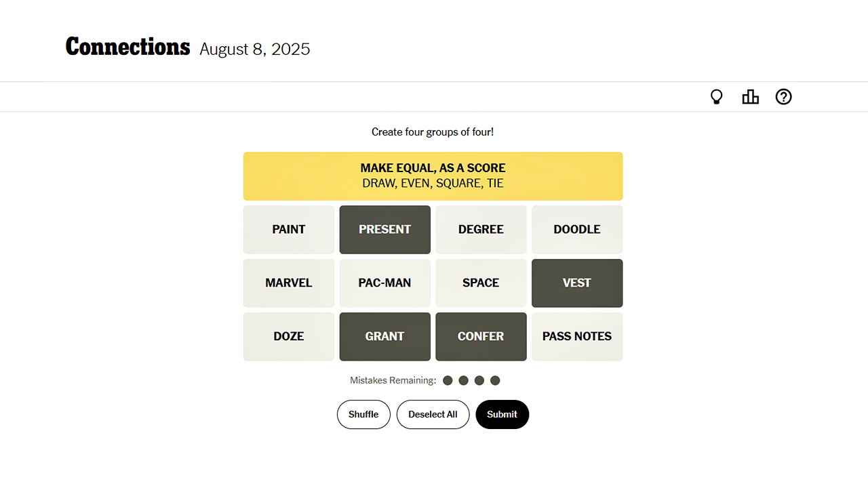This screenshot has height=488, width=868.
Task: Submit the selected word group
Action: pyautogui.click(x=502, y=414)
